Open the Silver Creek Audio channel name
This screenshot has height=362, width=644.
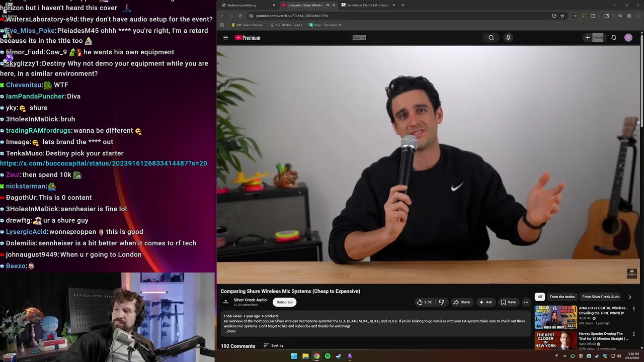point(250,300)
